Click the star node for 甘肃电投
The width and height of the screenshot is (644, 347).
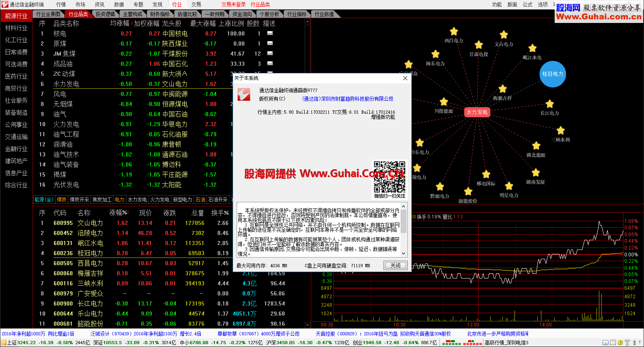(x=479, y=45)
